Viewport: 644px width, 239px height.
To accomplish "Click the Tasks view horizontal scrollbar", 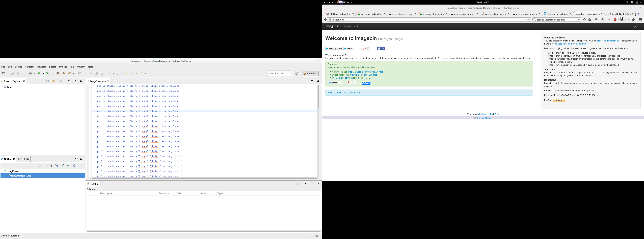I will [203, 231].
